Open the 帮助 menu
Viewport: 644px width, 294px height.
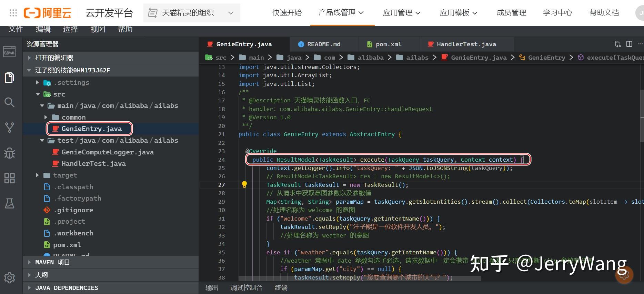[x=125, y=29]
